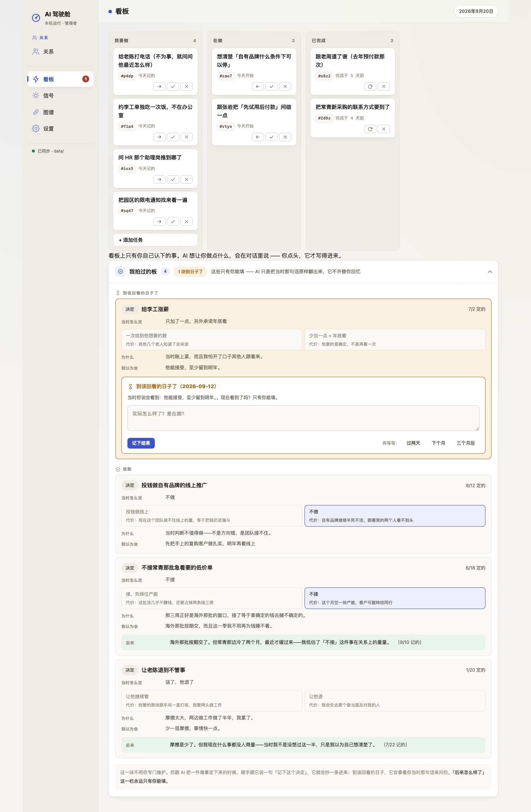Check off "约李工单独吃一次饭" card
The width and height of the screenshot is (531, 812).
[173, 137]
